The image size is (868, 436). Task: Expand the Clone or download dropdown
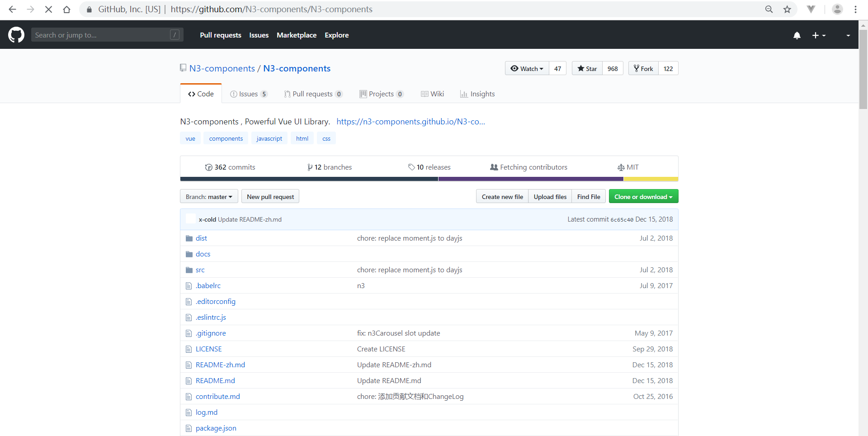pyautogui.click(x=643, y=196)
